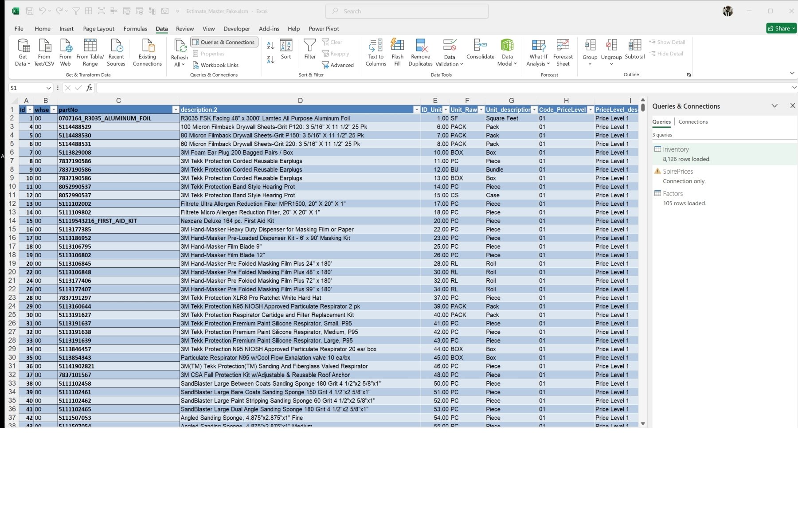Collapse the ribbon using the chevron

792,73
